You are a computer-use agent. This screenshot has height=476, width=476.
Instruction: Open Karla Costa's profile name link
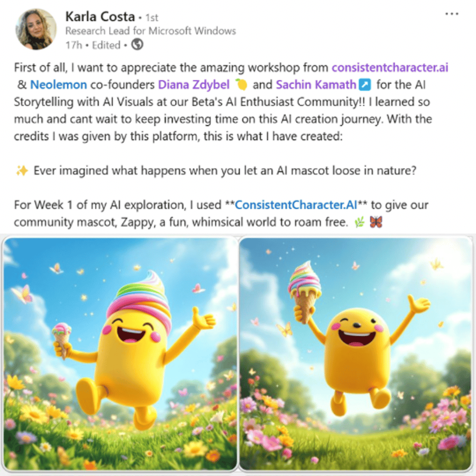pos(100,17)
